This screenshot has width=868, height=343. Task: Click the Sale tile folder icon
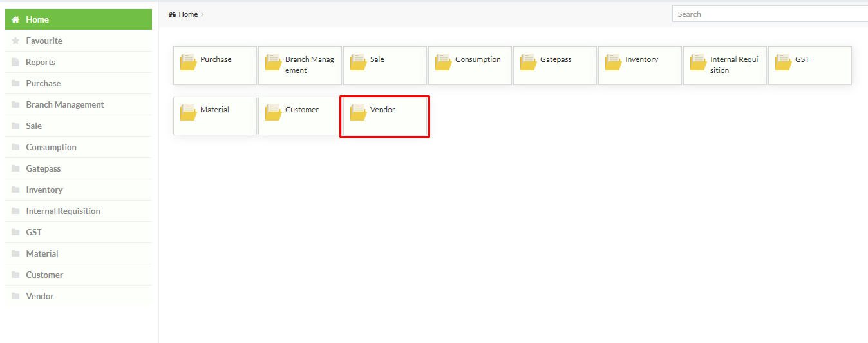[x=358, y=62]
